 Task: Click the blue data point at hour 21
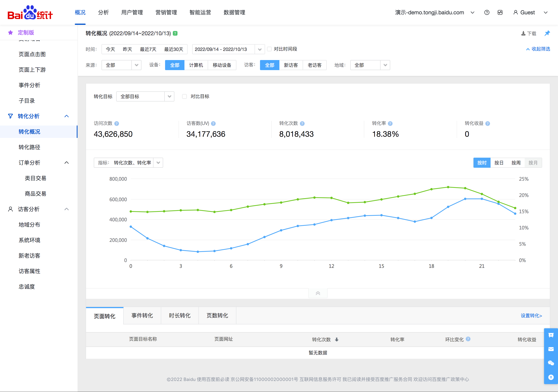(482, 199)
